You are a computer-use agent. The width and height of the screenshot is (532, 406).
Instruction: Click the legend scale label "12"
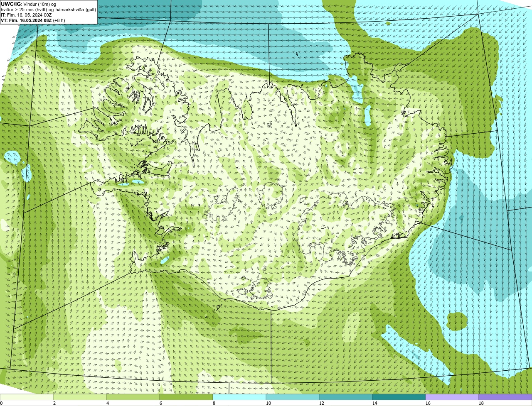322,403
